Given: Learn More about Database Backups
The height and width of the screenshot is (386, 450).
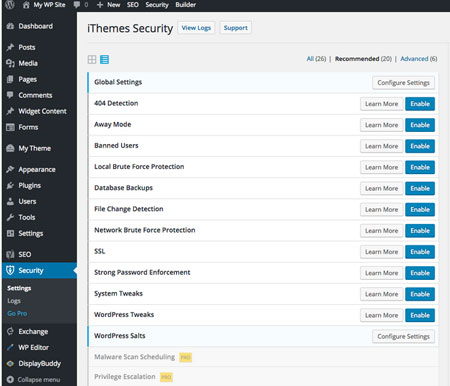Looking at the screenshot, I should tap(381, 188).
